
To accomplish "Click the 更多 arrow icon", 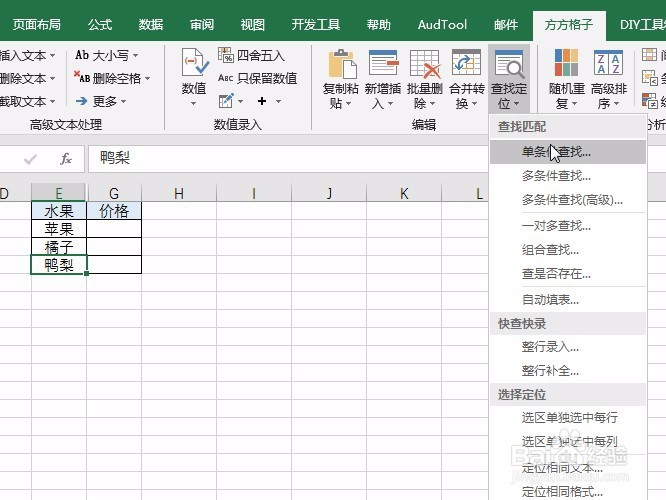I will pos(81,101).
